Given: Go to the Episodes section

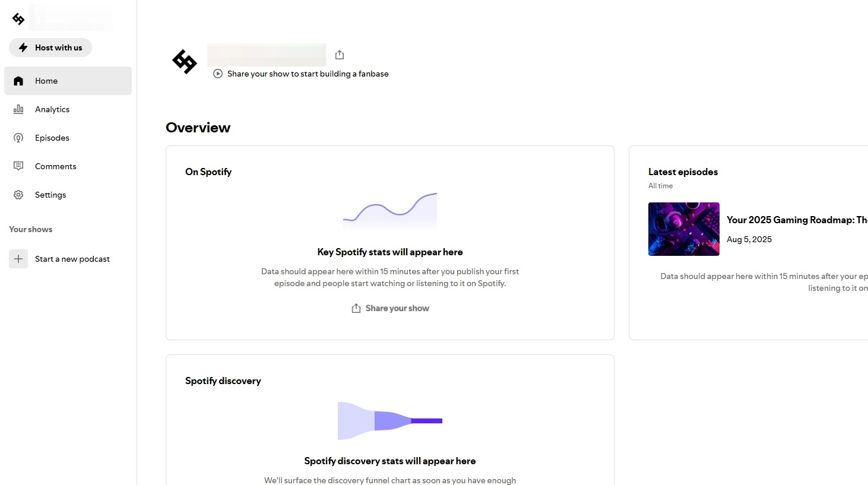Looking at the screenshot, I should [52, 138].
